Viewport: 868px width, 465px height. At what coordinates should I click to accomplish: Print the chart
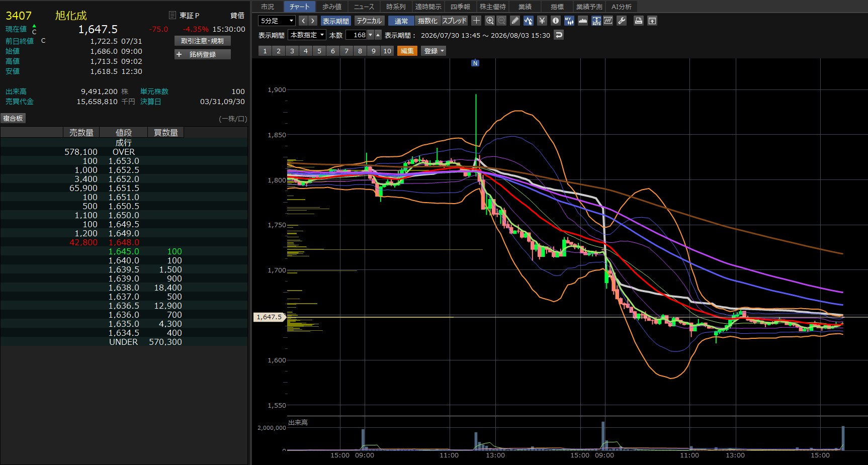(x=639, y=21)
